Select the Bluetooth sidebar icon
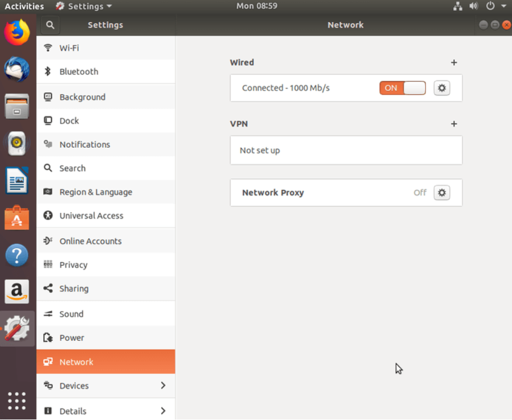512x420 pixels. pyautogui.click(x=47, y=71)
